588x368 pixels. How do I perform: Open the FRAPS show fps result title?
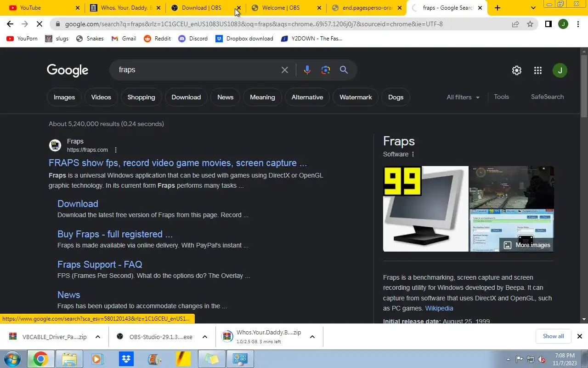[178, 163]
